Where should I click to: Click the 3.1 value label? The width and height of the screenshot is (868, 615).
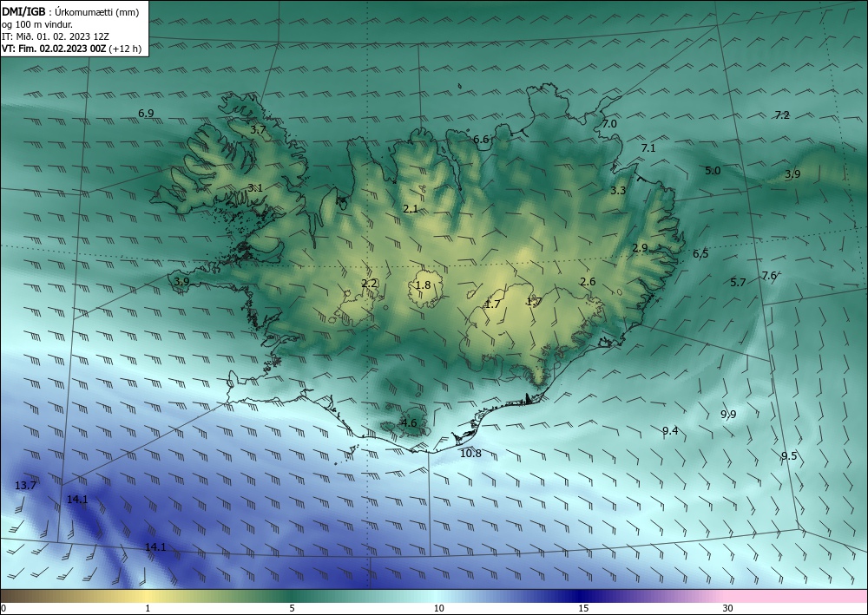[x=254, y=188]
